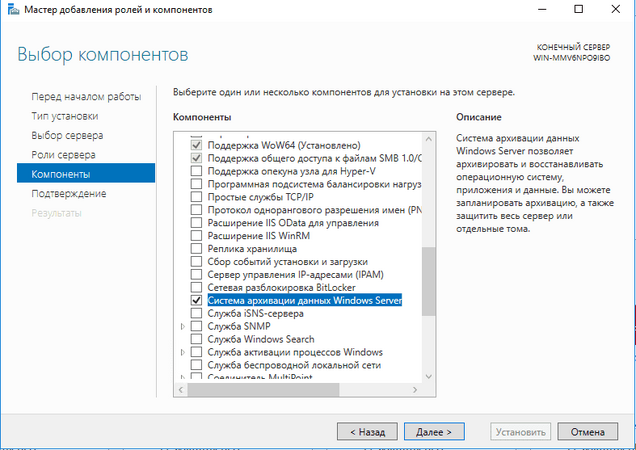636x450 pixels.
Task: Select the Компоненты step
Action: [x=86, y=174]
